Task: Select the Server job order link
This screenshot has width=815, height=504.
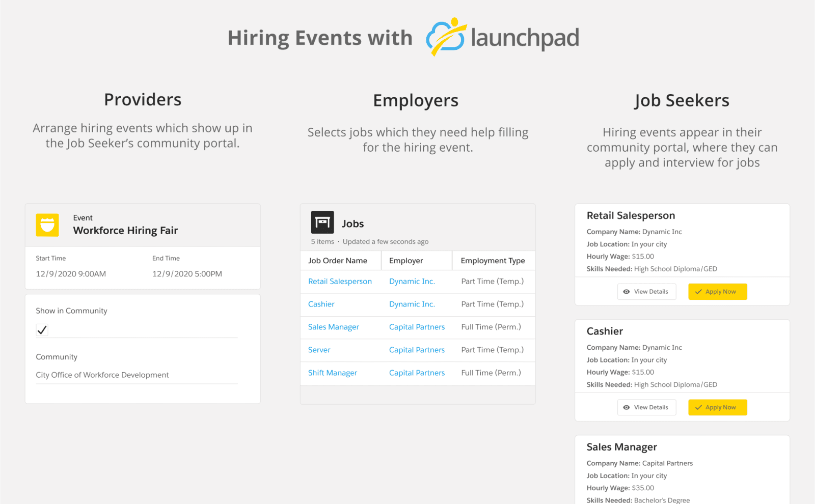Action: coord(319,350)
